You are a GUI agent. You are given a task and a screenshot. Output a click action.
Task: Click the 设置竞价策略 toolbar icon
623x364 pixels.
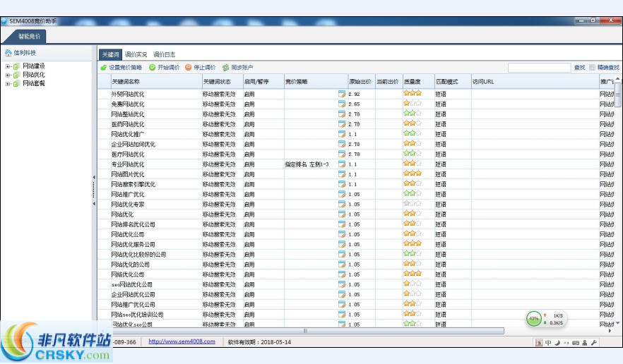pyautogui.click(x=104, y=68)
